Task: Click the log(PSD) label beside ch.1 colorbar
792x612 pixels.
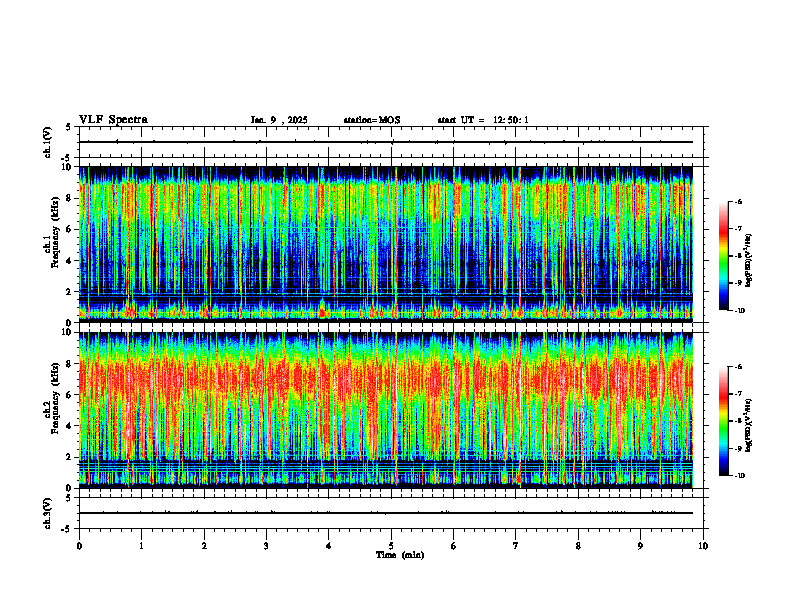Action: pos(749,260)
